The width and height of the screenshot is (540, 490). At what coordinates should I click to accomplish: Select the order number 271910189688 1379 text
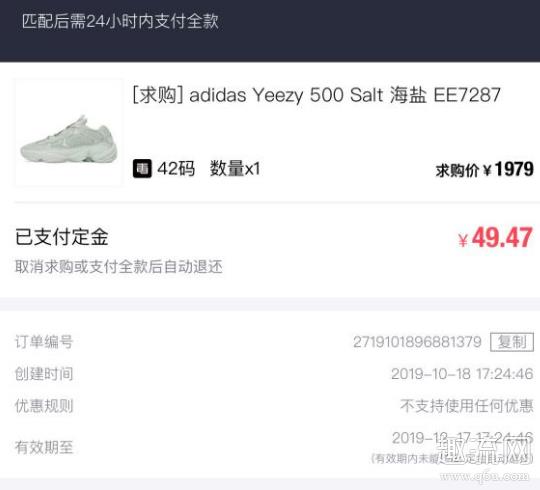[x=417, y=342]
